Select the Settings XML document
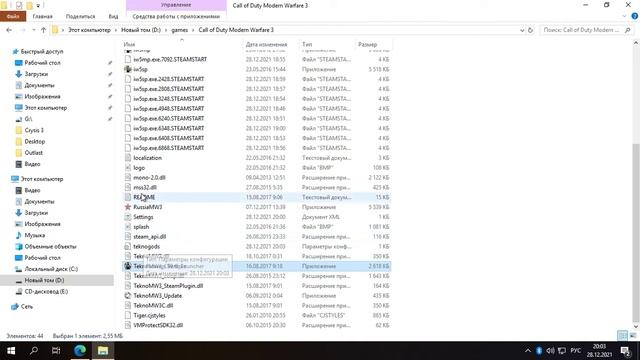Viewport: 640px width, 360px height. pyautogui.click(x=143, y=217)
